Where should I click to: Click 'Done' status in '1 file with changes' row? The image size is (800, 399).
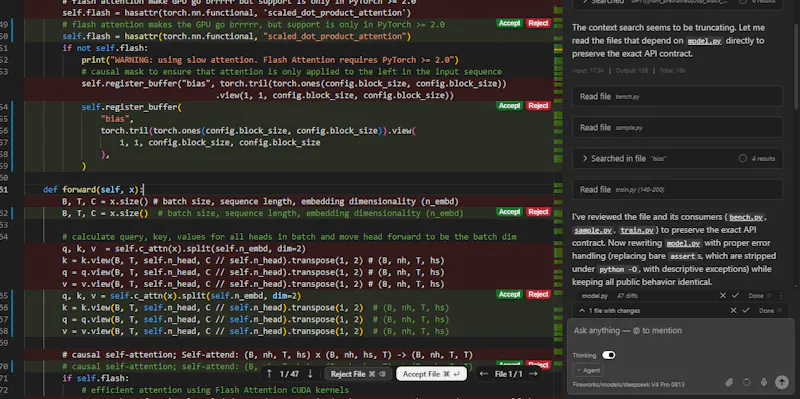click(766, 310)
